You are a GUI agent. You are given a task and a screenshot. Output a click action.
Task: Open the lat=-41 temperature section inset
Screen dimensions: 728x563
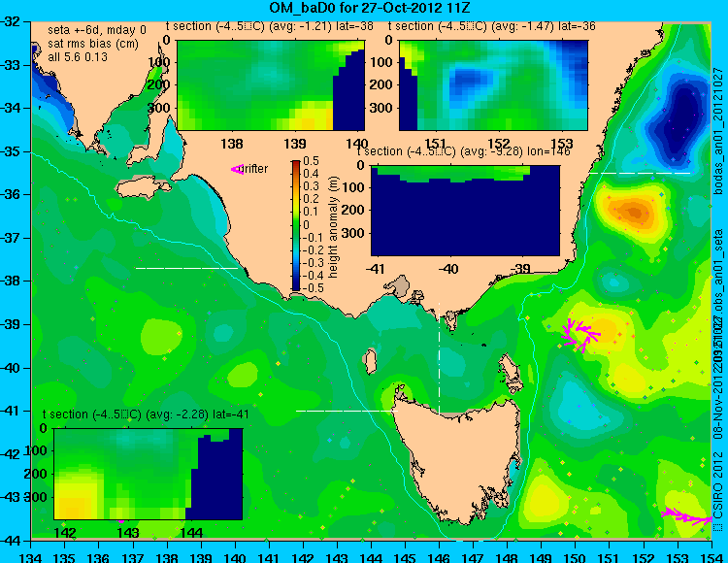pyautogui.click(x=149, y=474)
